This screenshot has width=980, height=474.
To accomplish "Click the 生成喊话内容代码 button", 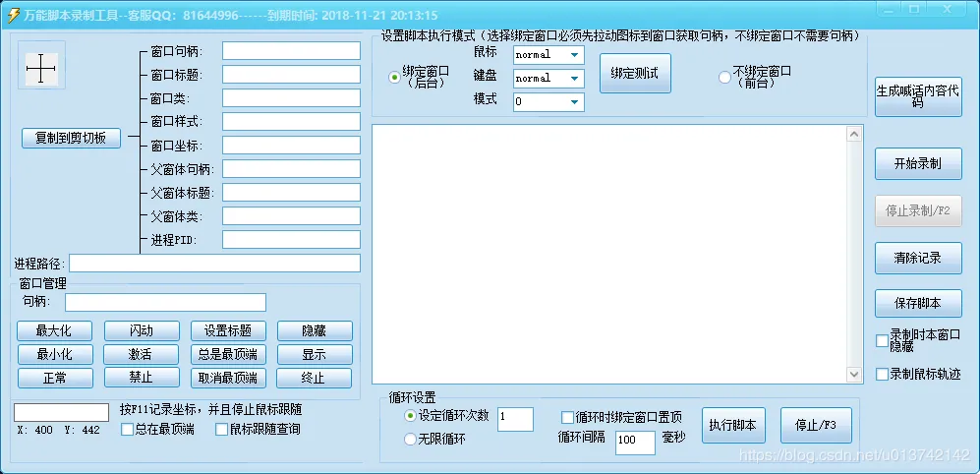I will coord(918,96).
